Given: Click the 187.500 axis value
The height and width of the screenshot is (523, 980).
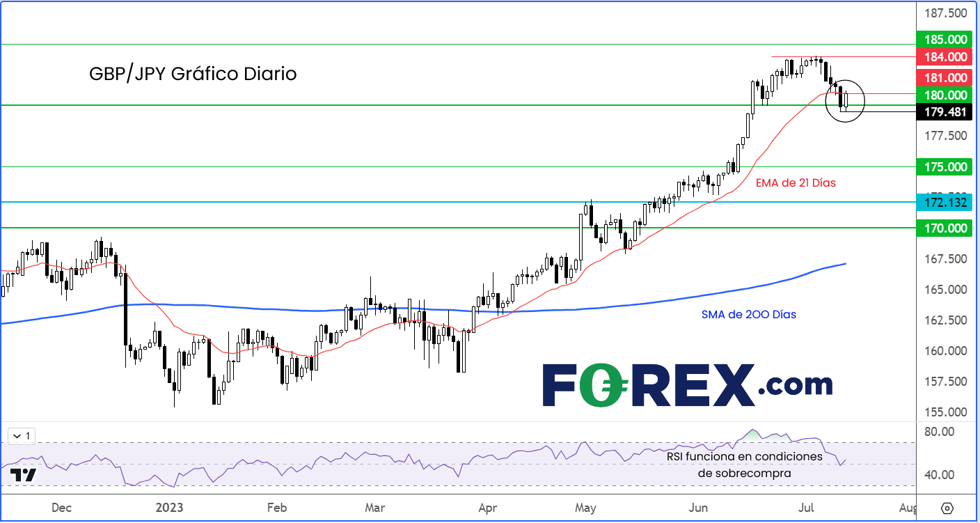Looking at the screenshot, I should [x=945, y=13].
